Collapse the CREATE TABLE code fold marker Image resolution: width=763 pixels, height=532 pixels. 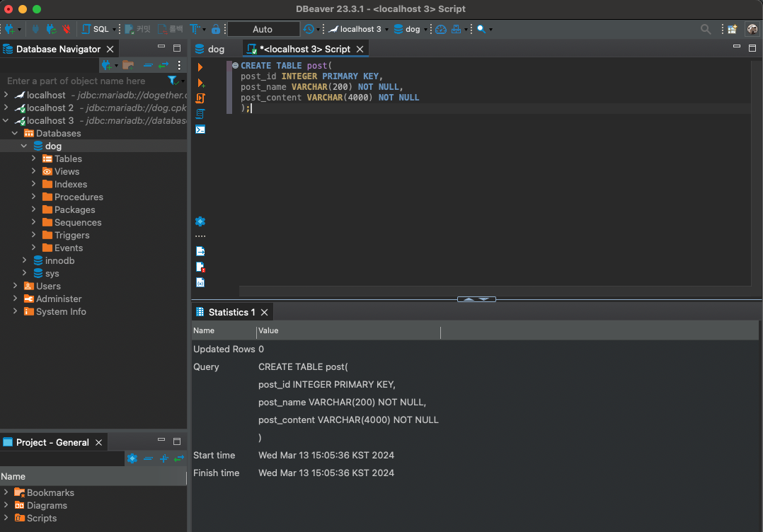[235, 65]
